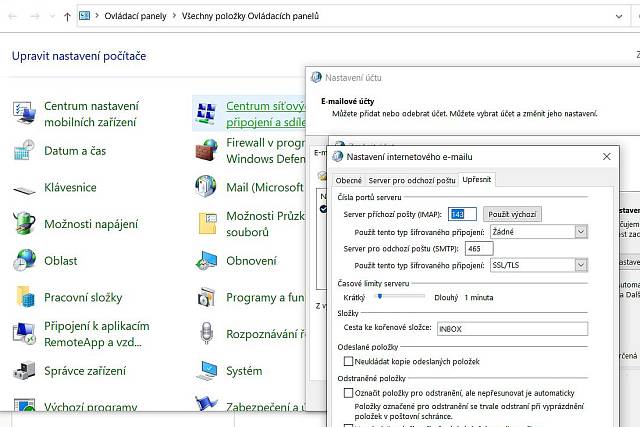
Task: Toggle Označit položky pro odstranění checkbox
Action: coord(348,393)
